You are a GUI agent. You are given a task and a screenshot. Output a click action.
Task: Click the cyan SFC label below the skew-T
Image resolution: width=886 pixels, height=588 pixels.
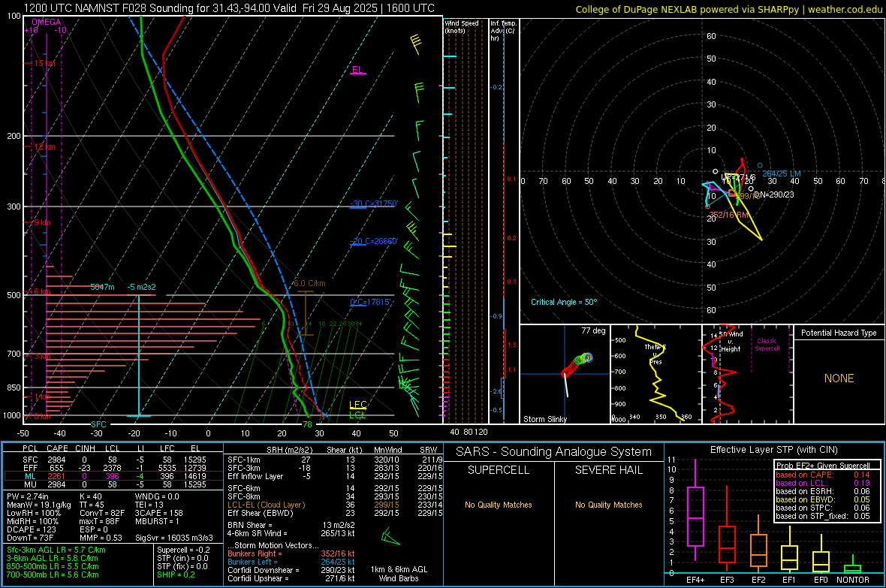[98, 424]
